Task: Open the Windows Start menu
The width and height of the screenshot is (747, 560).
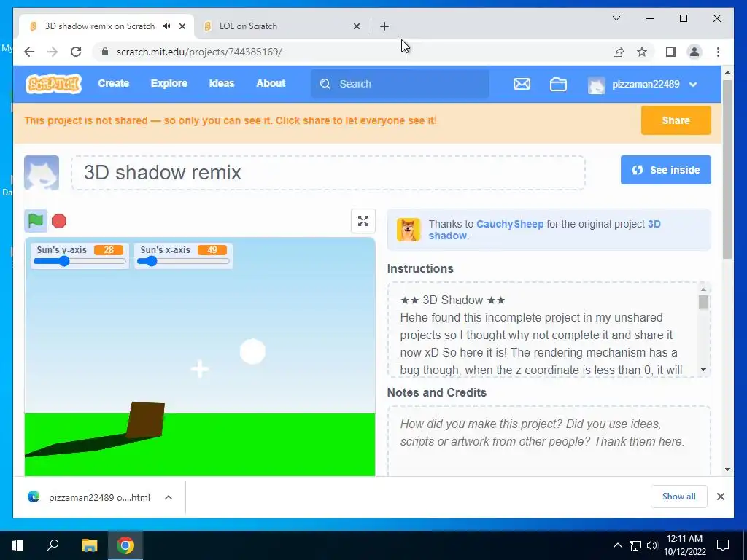Action: coord(18,545)
